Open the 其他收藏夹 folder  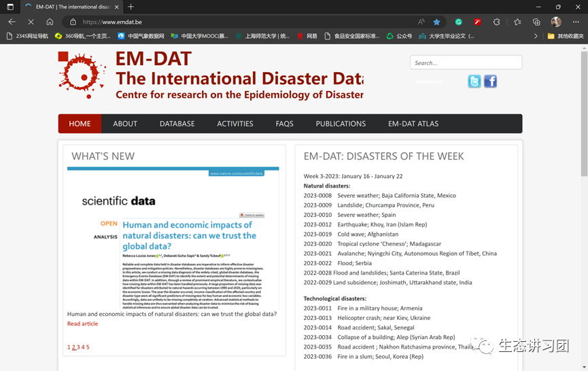(x=566, y=36)
